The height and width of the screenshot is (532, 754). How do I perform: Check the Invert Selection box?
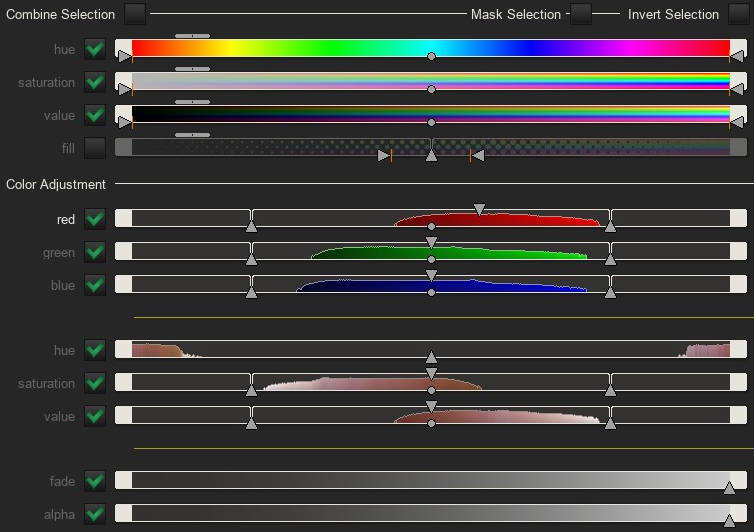click(739, 14)
